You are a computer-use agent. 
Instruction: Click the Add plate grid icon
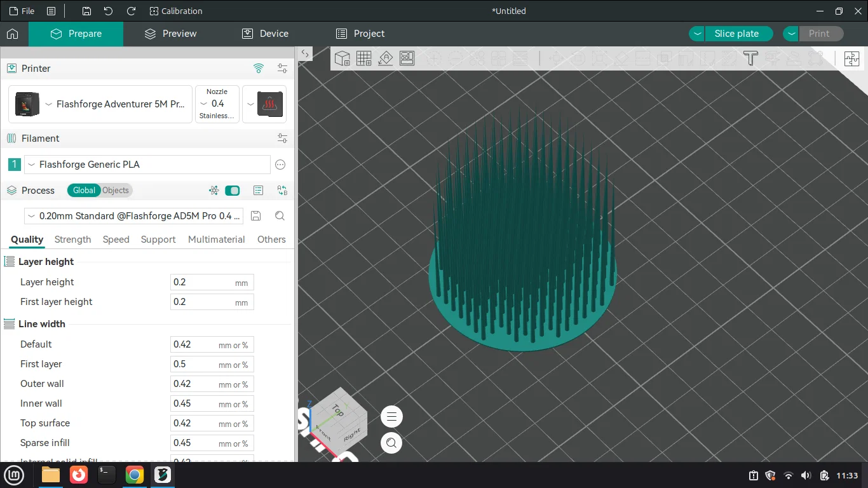[x=364, y=58]
